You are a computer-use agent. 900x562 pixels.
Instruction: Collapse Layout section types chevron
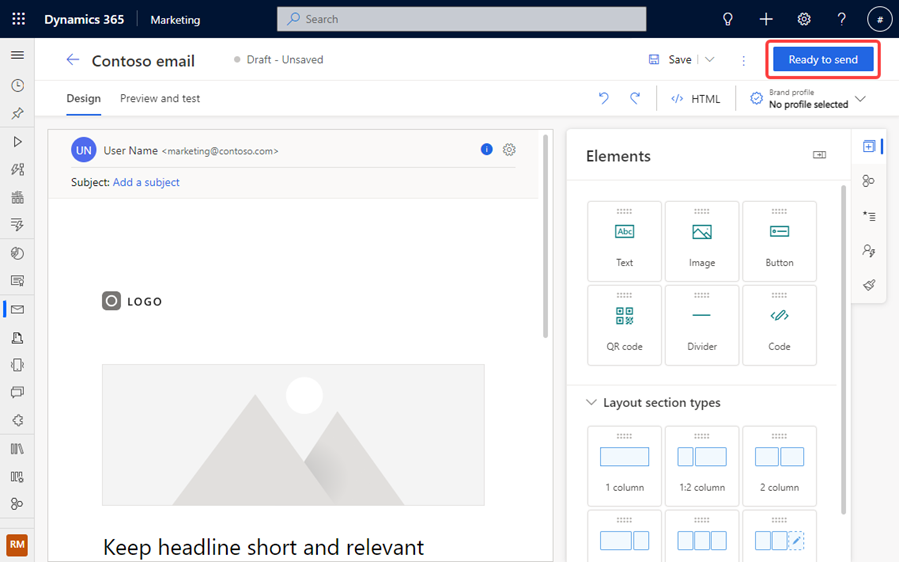click(x=591, y=402)
